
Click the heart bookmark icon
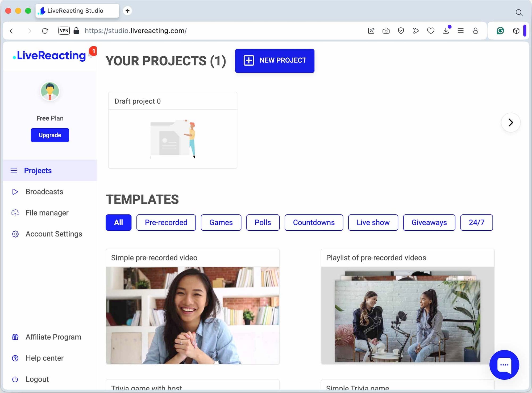[431, 31]
